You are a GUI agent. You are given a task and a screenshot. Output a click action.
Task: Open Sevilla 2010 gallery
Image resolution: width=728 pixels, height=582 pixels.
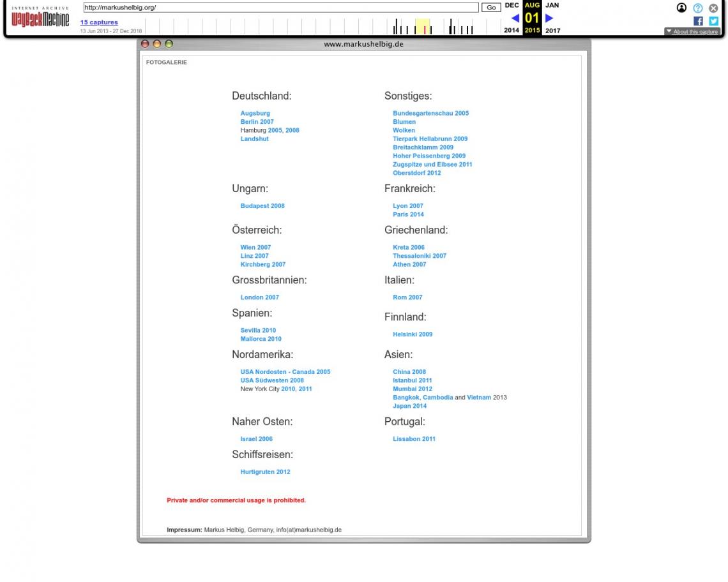pyautogui.click(x=258, y=331)
